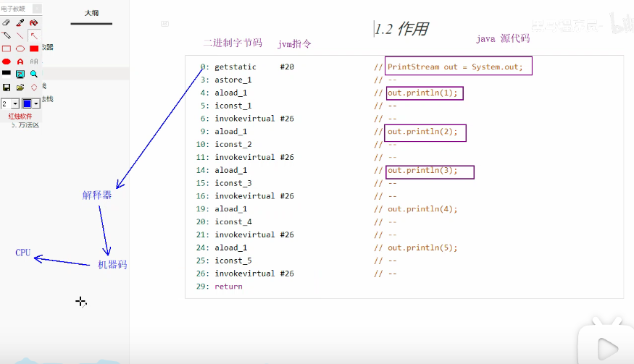Toggle the blackboard black-white screen icon
This screenshot has width=634, height=364.
point(6,73)
